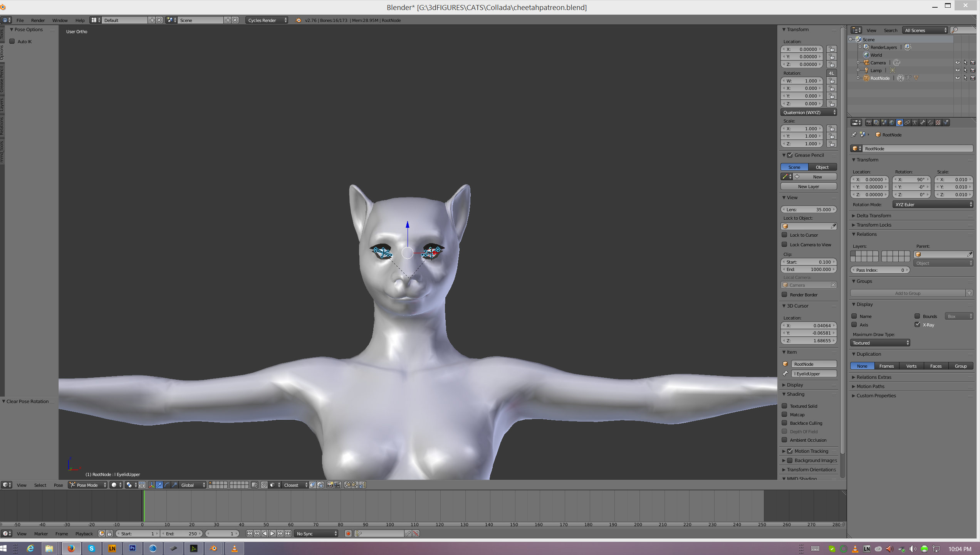
Task: Open the Bone properties tab
Action: point(923,123)
